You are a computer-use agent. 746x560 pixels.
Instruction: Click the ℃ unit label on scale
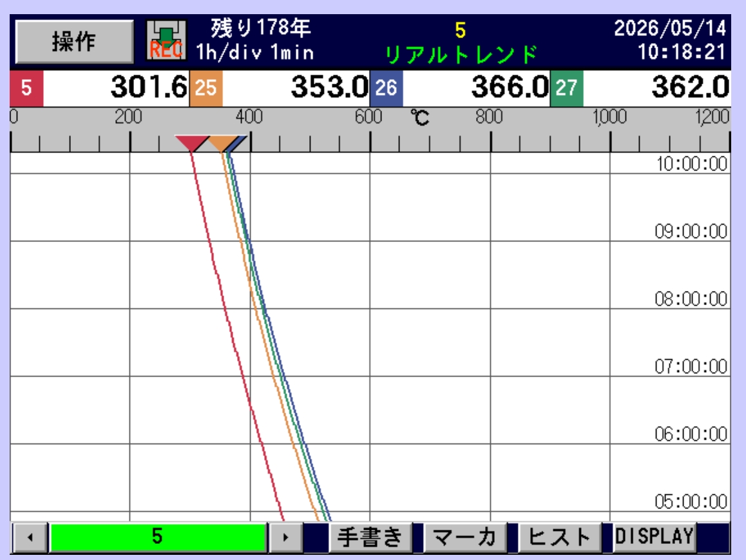(x=419, y=117)
